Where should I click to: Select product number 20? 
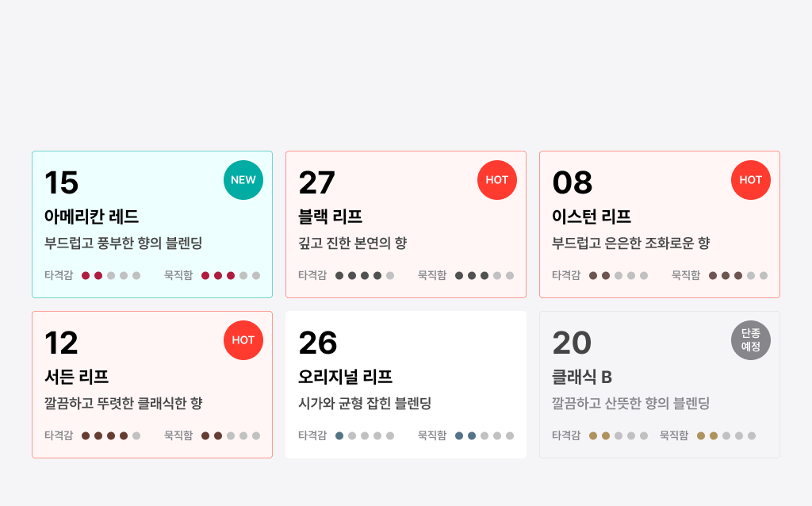click(x=572, y=343)
